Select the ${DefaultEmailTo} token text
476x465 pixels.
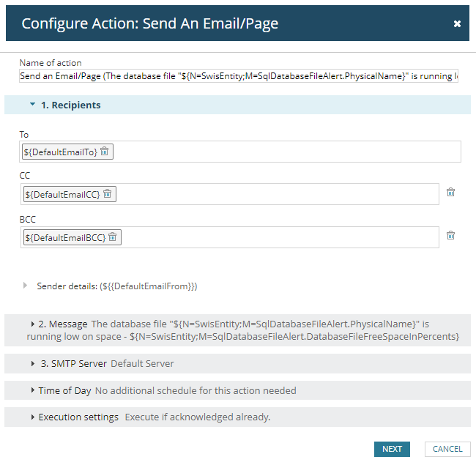pos(61,152)
